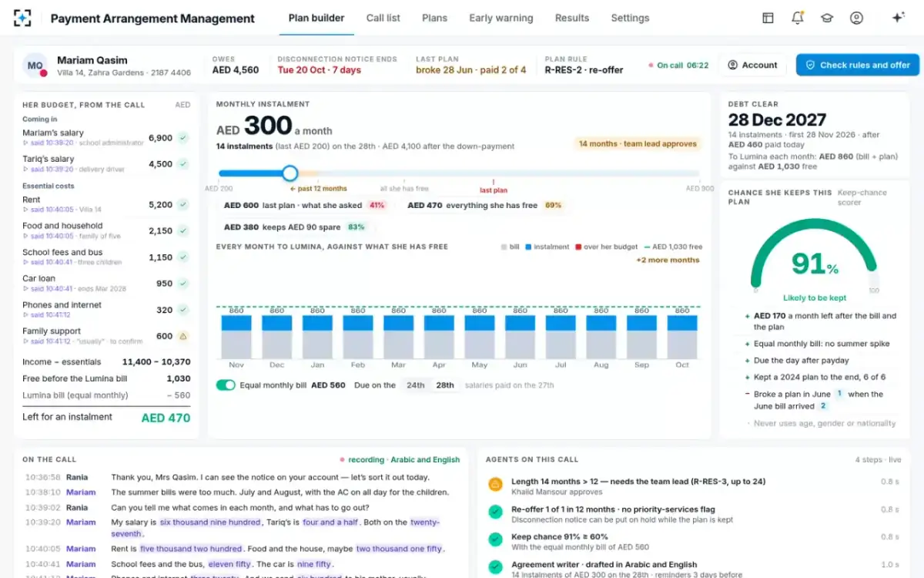Select the 28th due date option
Screen dimensions: 924x578
tap(445, 385)
